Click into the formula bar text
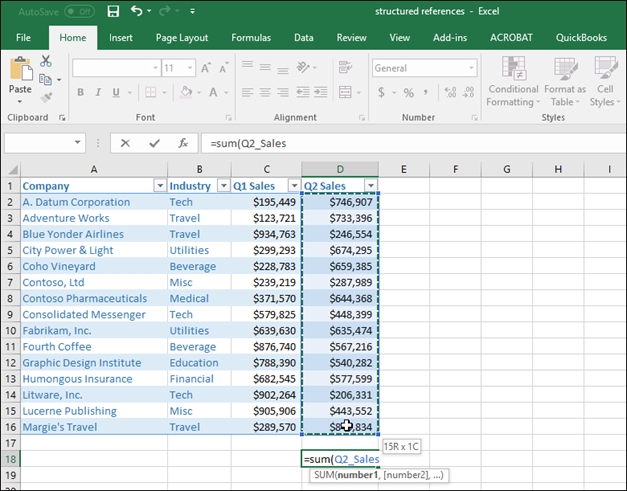The image size is (627, 491). (413, 143)
